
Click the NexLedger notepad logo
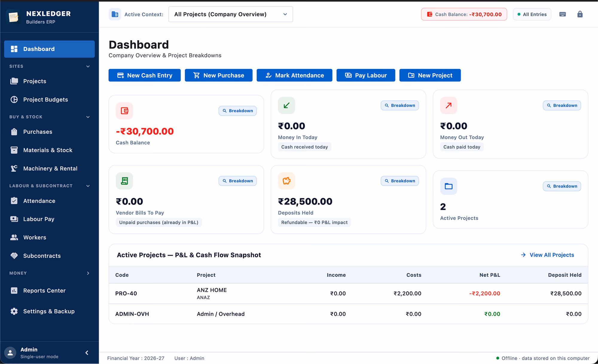point(13,17)
